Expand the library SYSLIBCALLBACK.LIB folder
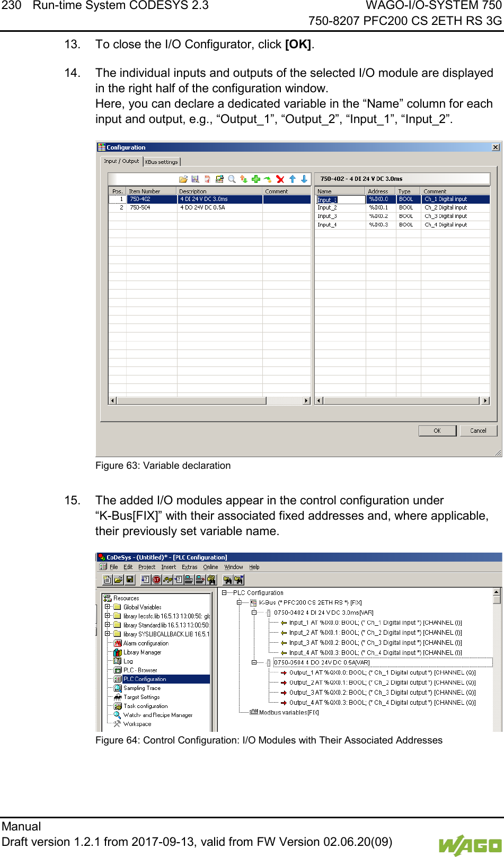This screenshot has width=504, height=857. (108, 634)
